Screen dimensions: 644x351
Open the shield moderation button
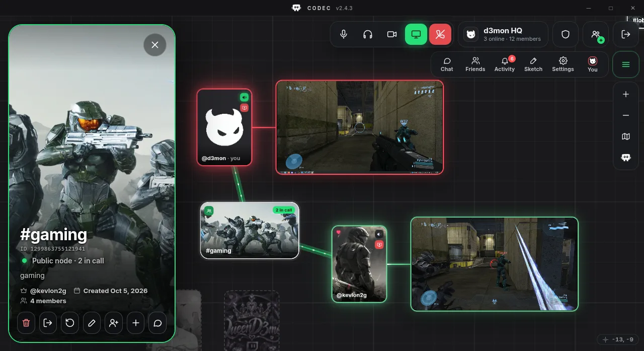(x=566, y=34)
